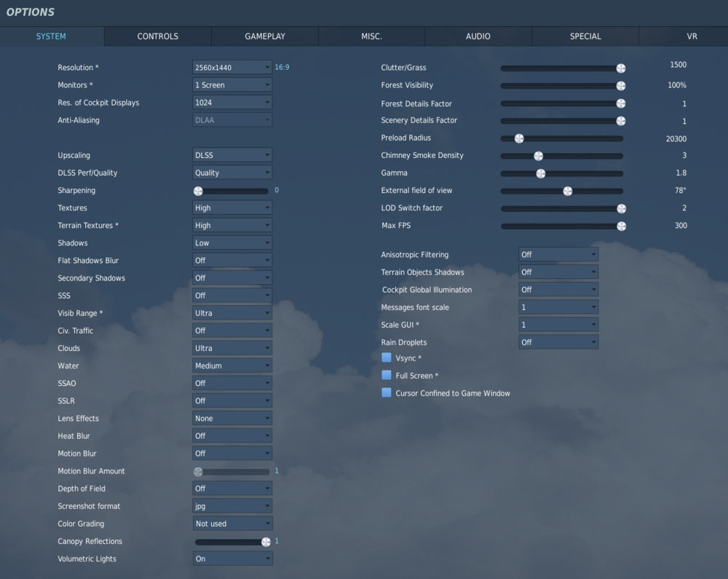Click the Canopy Reflections slider handle
Image resolution: width=728 pixels, height=579 pixels.
(x=266, y=542)
